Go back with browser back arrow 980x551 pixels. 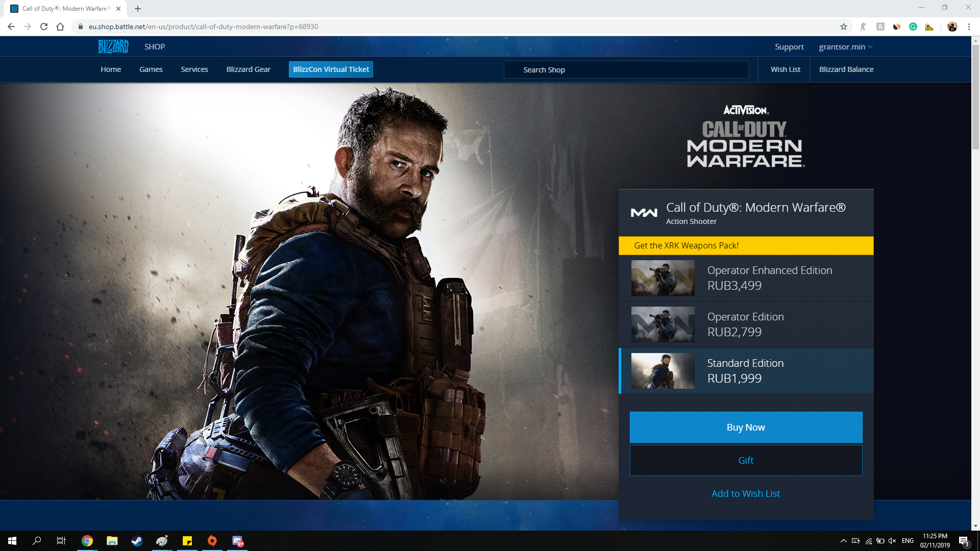(11, 27)
